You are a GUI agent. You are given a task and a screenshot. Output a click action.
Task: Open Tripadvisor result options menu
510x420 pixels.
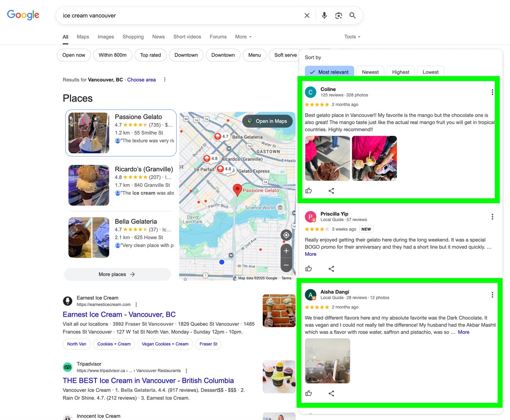(x=186, y=371)
